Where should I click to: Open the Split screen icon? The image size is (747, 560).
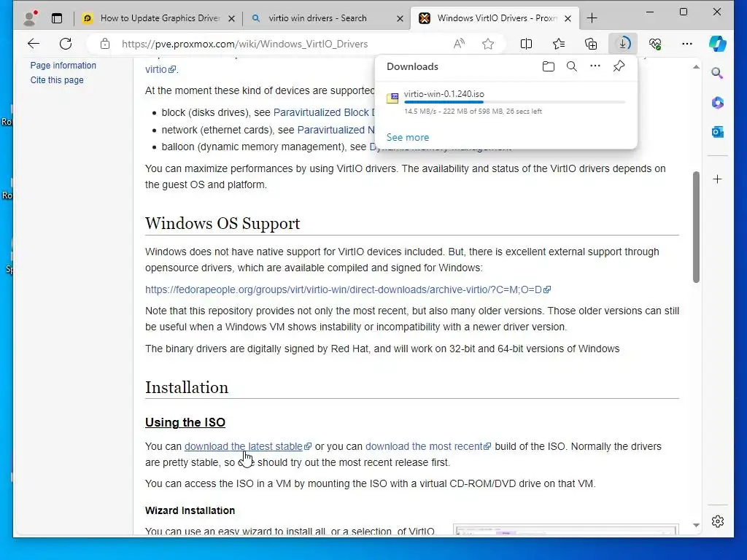(x=527, y=44)
